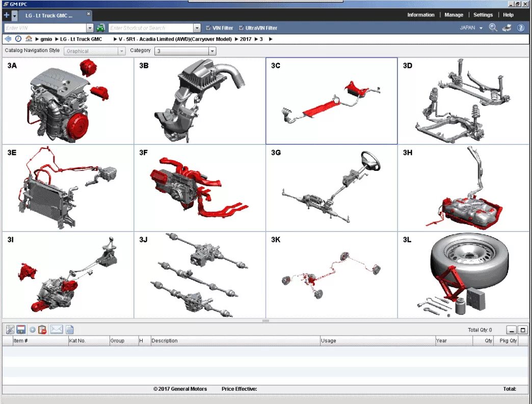Click the Group column header
The image size is (532, 404).
(x=124, y=341)
